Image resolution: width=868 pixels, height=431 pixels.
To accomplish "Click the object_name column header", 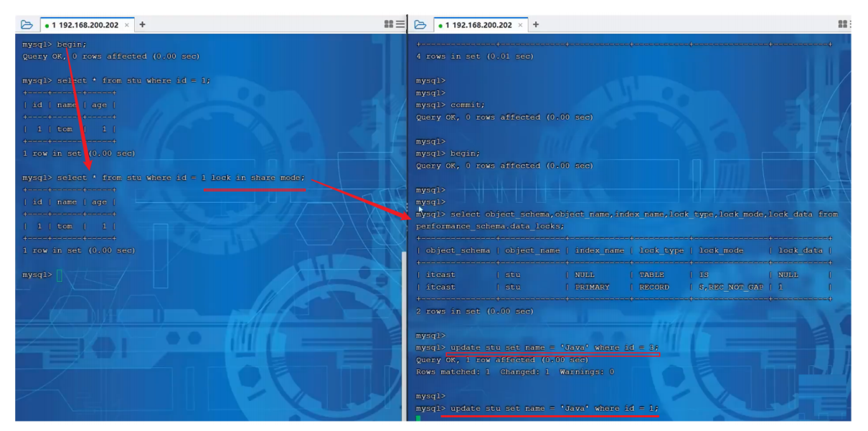I will click(532, 250).
